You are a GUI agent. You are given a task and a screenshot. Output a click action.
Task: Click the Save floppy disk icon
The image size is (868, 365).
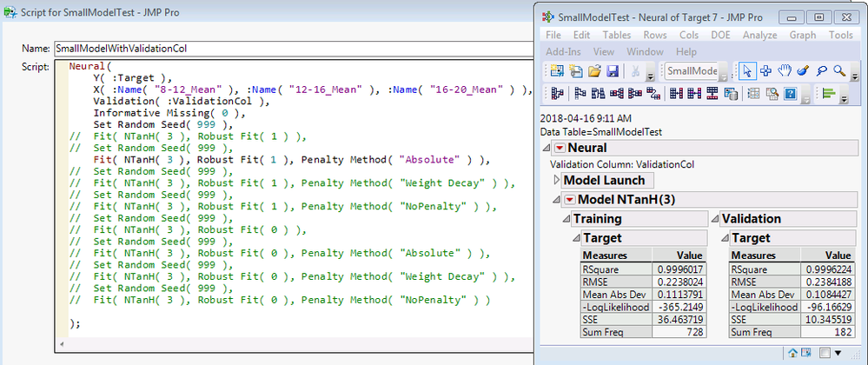point(613,71)
